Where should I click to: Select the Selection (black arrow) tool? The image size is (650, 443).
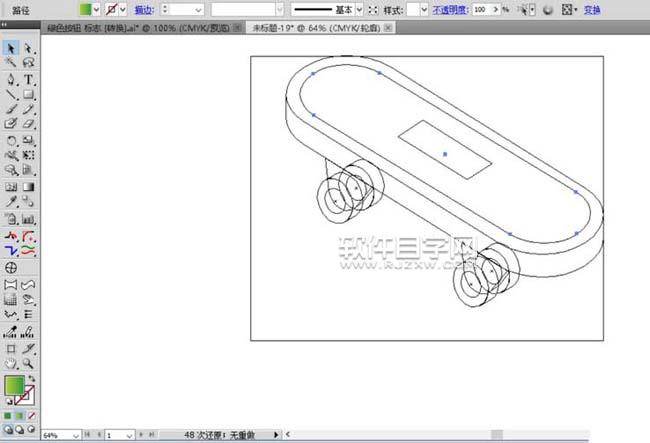click(x=11, y=48)
